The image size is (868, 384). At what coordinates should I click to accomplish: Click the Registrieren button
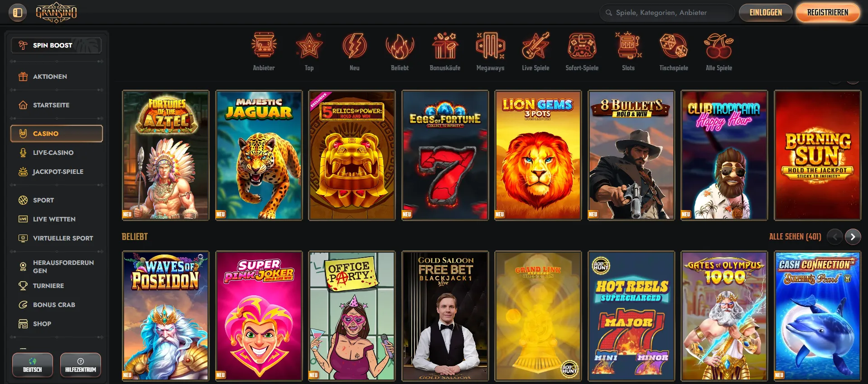pyautogui.click(x=828, y=13)
